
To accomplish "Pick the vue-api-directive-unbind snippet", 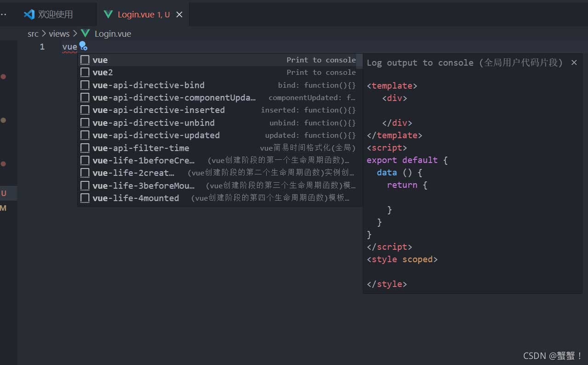I will pyautogui.click(x=154, y=123).
